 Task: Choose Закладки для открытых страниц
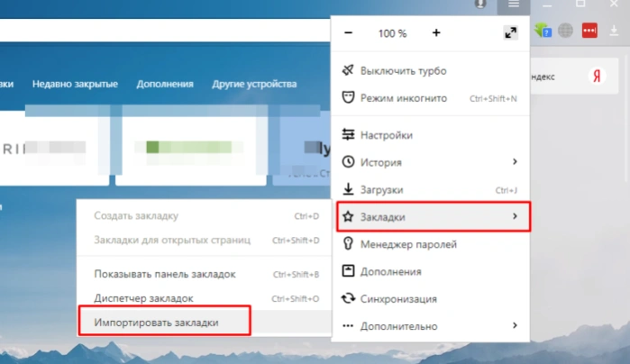point(204,240)
